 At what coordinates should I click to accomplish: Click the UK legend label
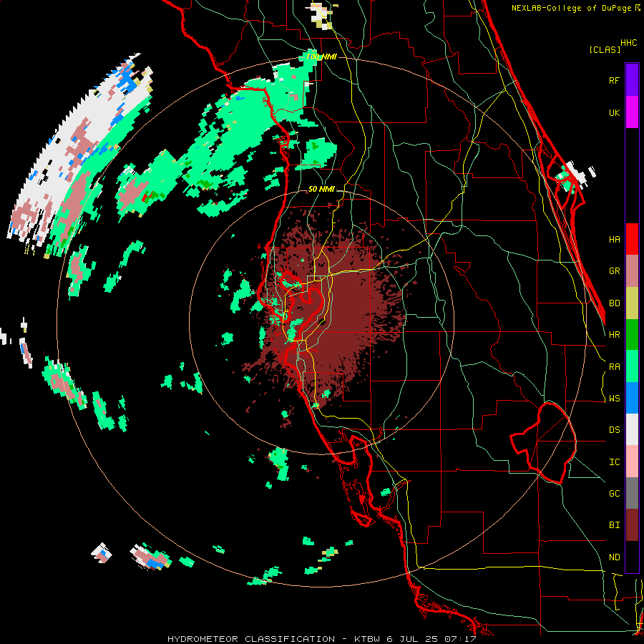pyautogui.click(x=614, y=112)
